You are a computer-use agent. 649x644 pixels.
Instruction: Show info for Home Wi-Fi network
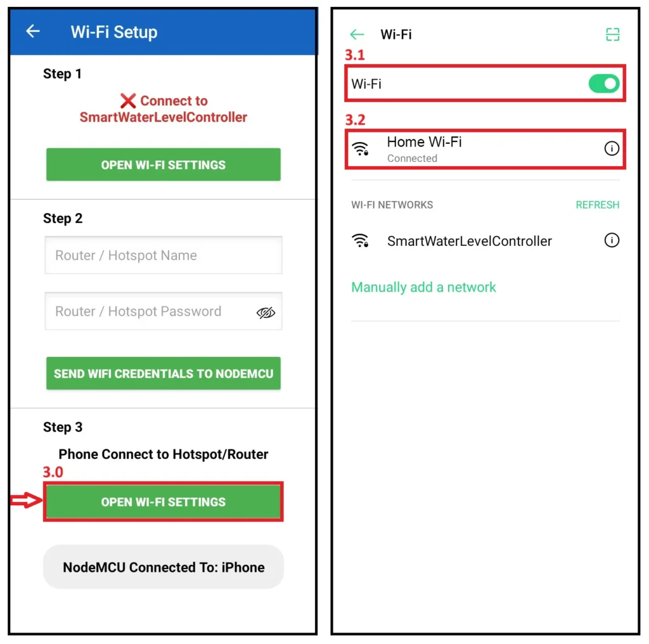tap(612, 148)
